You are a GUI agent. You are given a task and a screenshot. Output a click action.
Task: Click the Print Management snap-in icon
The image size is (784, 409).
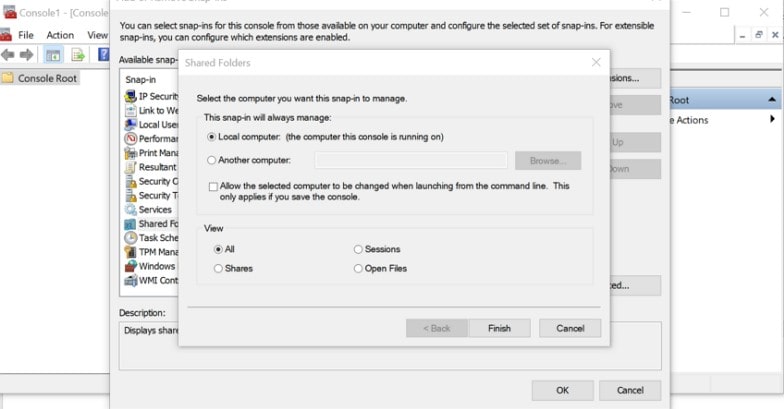tap(130, 153)
